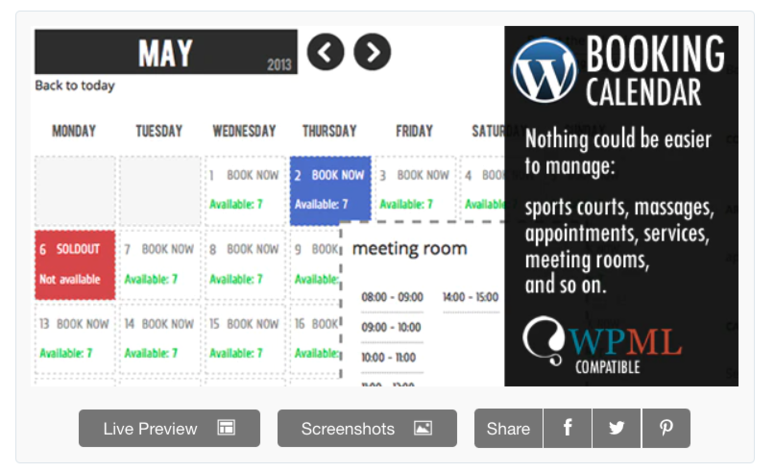The width and height of the screenshot is (775, 472).
Task: Select the highlighted May 2 Book Now cell
Action: click(x=330, y=191)
